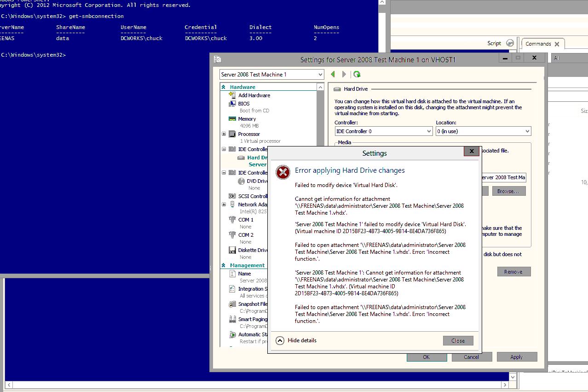Go to next VM with forward arrow

(x=344, y=74)
